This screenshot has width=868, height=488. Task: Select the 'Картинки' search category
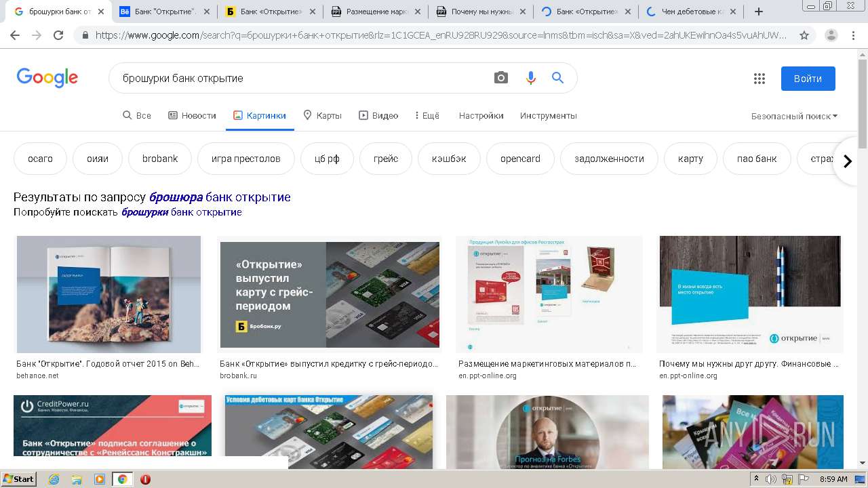point(260,116)
